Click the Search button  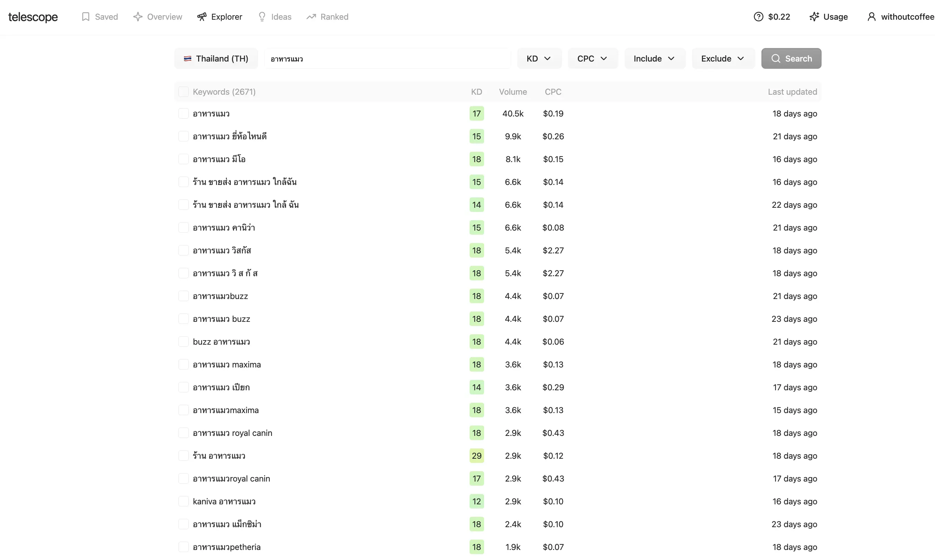tap(791, 58)
